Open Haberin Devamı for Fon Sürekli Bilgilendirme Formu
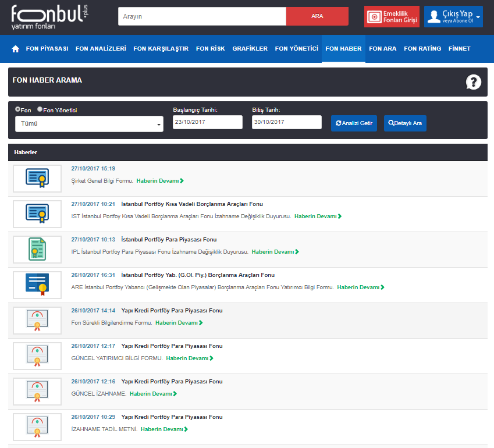 pos(179,323)
